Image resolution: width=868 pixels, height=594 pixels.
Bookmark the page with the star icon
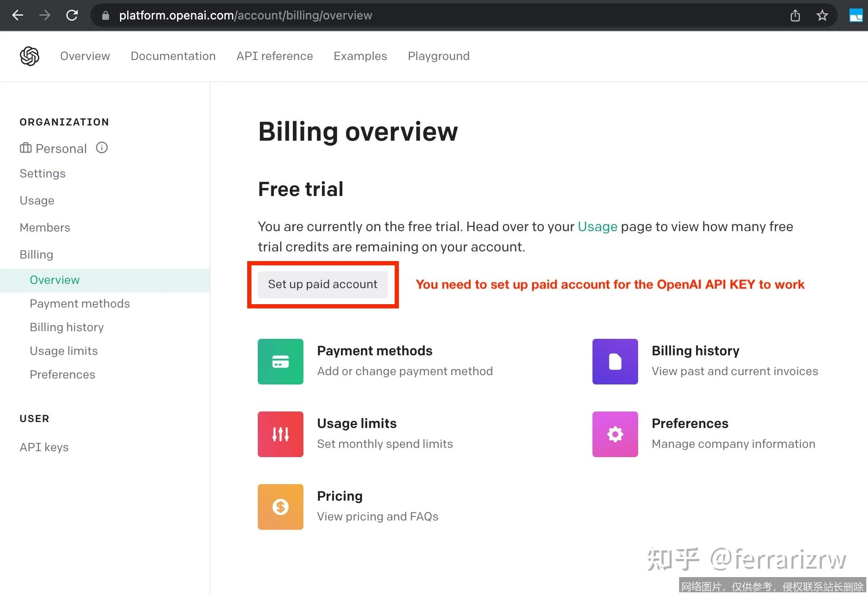click(822, 16)
